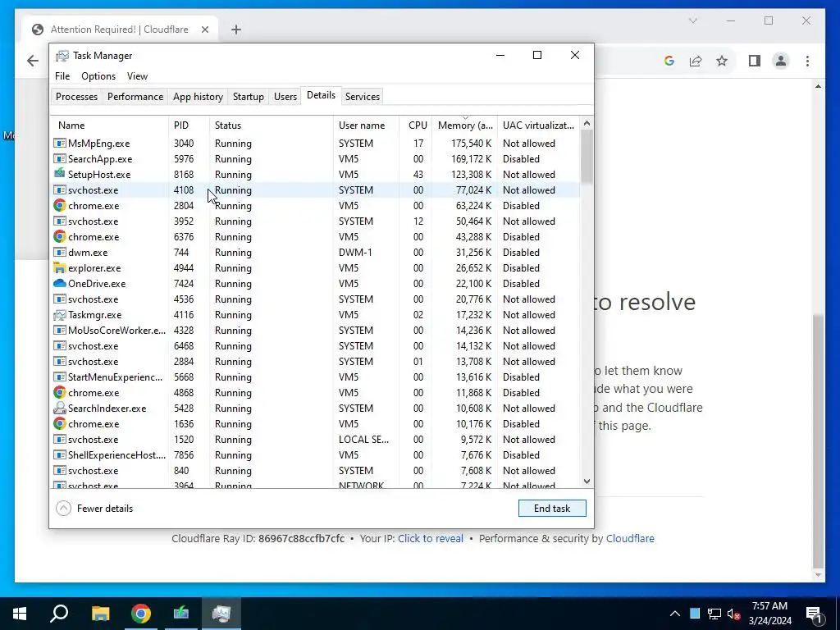Open the File menu

pyautogui.click(x=62, y=76)
